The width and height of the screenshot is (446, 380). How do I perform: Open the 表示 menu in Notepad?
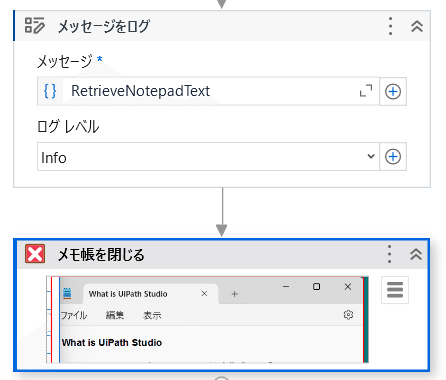[x=152, y=315]
